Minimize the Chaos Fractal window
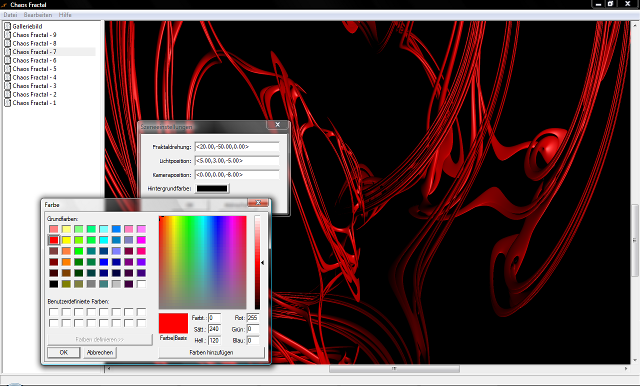Screen dimensions: 640x386 [598, 4]
